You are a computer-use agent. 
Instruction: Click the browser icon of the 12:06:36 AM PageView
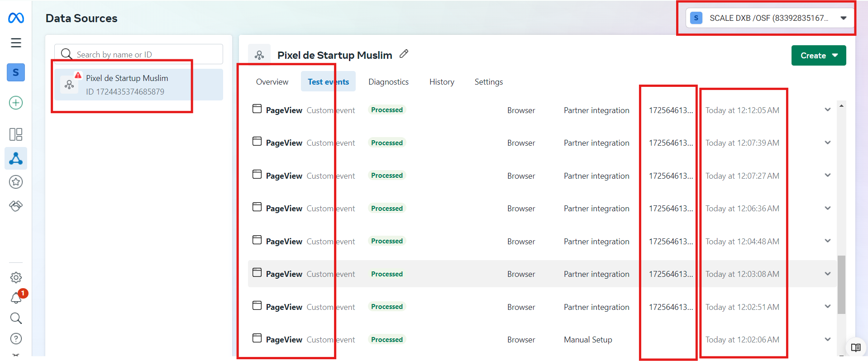(257, 207)
